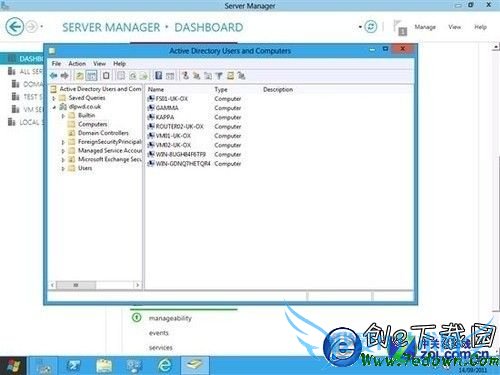Click the Find Objects toolbar icon

coord(230,76)
